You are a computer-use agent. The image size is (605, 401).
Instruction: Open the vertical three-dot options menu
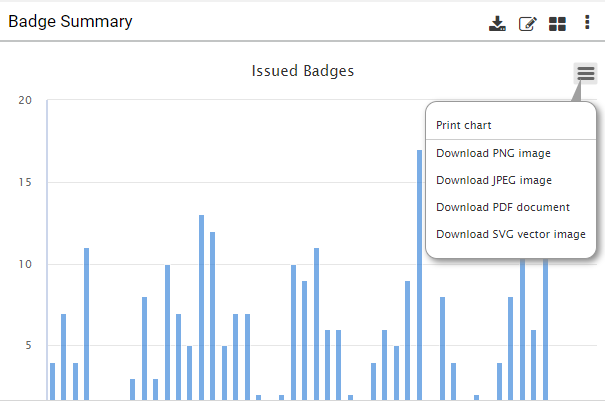click(x=587, y=22)
